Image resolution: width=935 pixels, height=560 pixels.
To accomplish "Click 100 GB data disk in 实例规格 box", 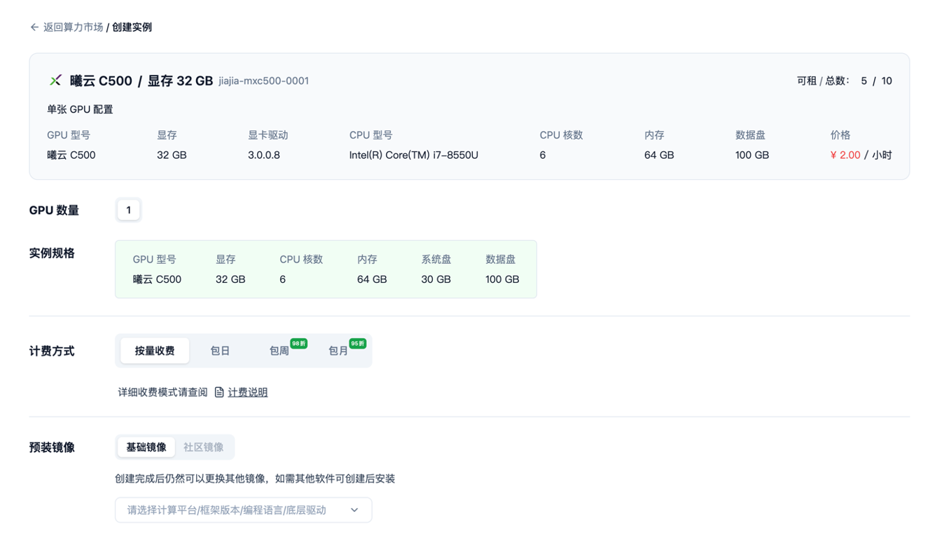I will click(502, 279).
